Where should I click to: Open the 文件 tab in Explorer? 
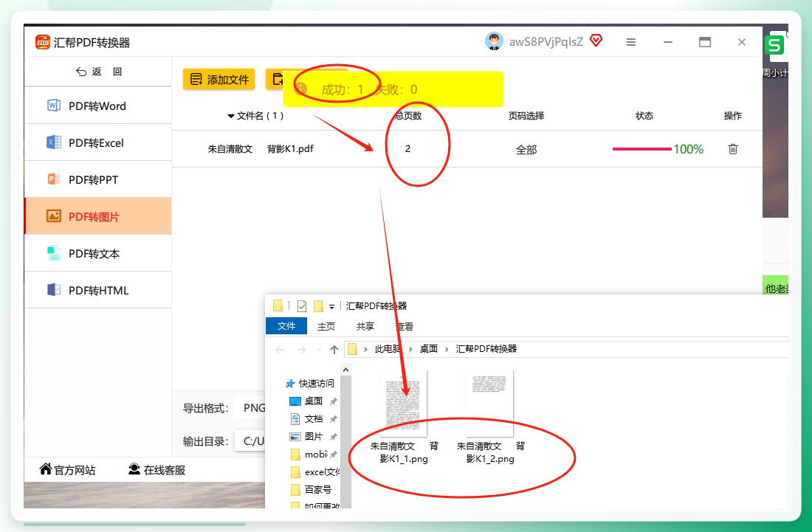(286, 326)
